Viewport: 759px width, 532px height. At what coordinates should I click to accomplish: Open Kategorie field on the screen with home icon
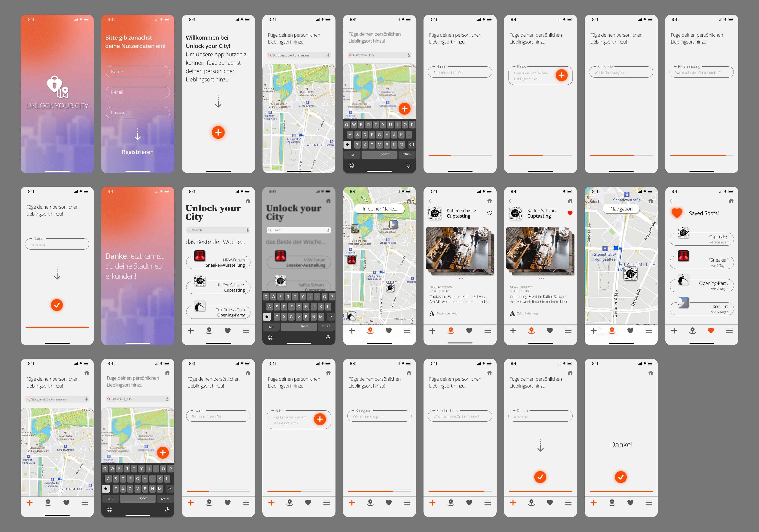pos(379,416)
